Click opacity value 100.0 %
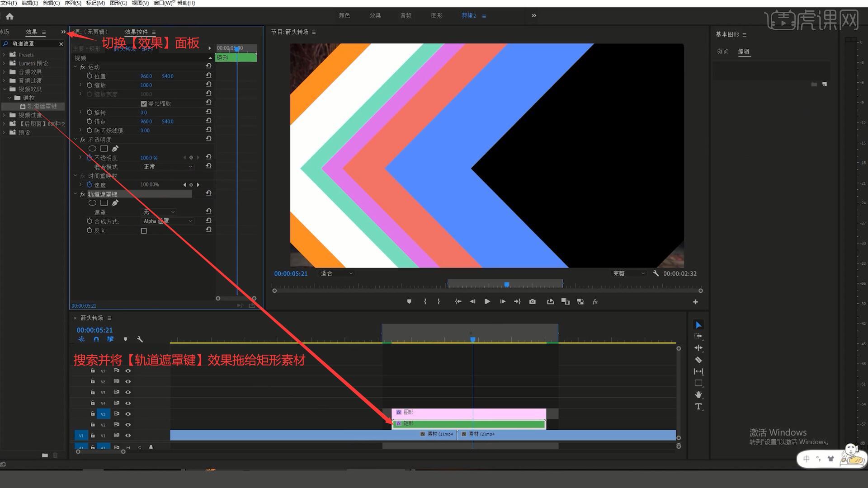Image resolution: width=868 pixels, height=488 pixels. (x=149, y=158)
